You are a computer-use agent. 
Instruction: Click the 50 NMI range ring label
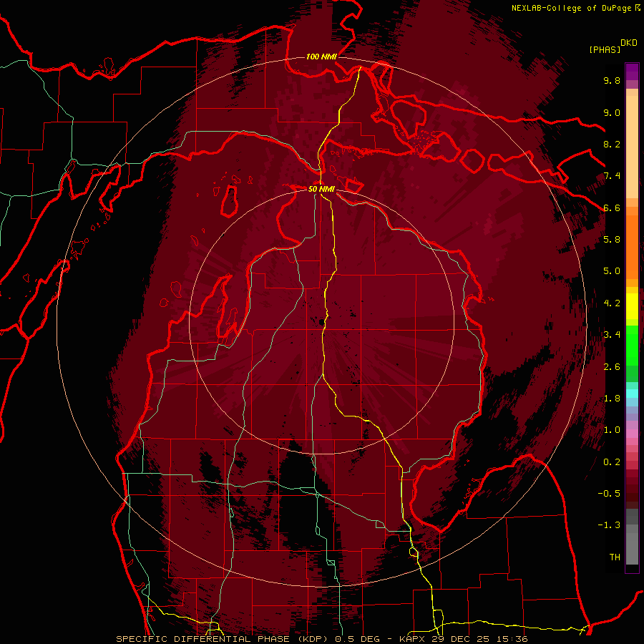(x=321, y=189)
